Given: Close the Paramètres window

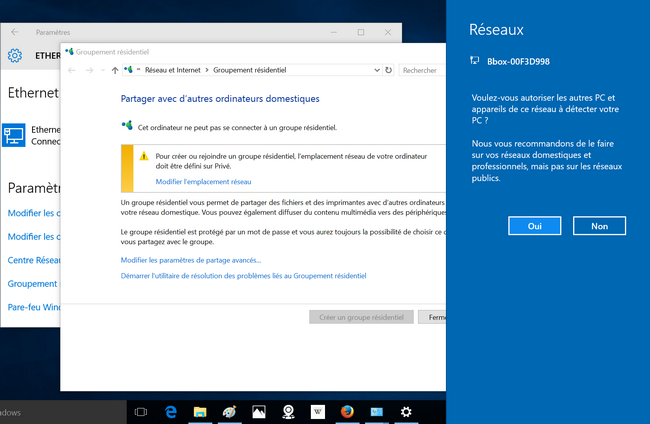Looking at the screenshot, I should [x=388, y=32].
